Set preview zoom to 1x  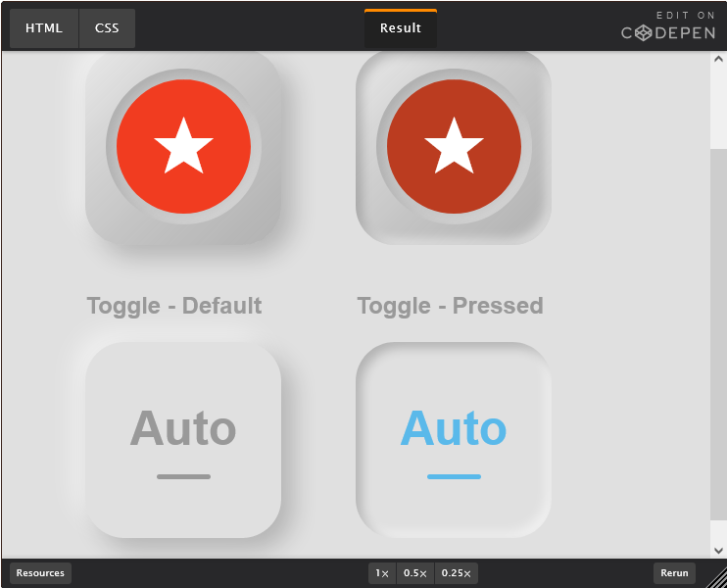click(382, 573)
